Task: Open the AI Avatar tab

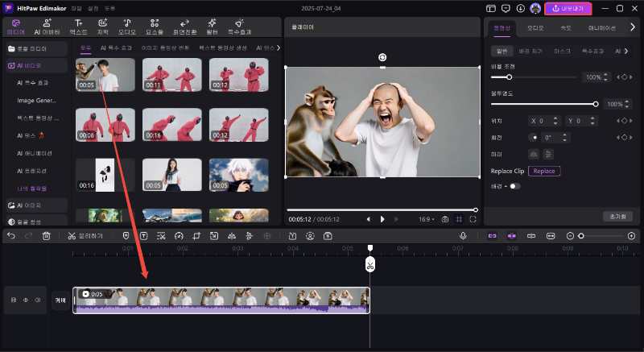Action: 47,27
